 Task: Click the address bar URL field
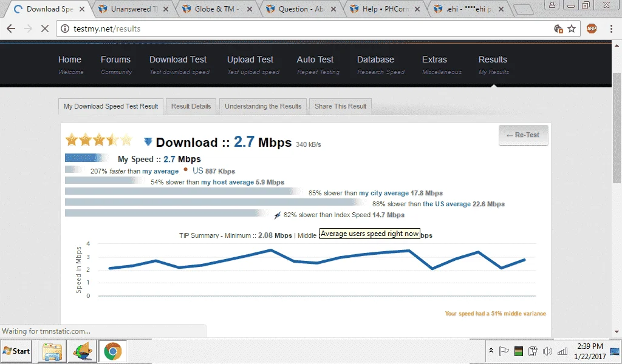click(x=306, y=29)
